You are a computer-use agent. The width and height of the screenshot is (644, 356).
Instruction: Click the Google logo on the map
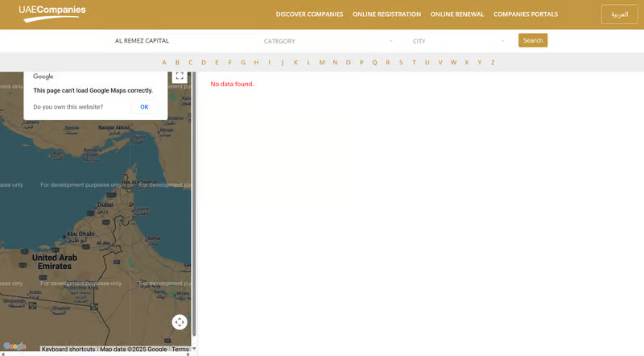click(x=14, y=346)
